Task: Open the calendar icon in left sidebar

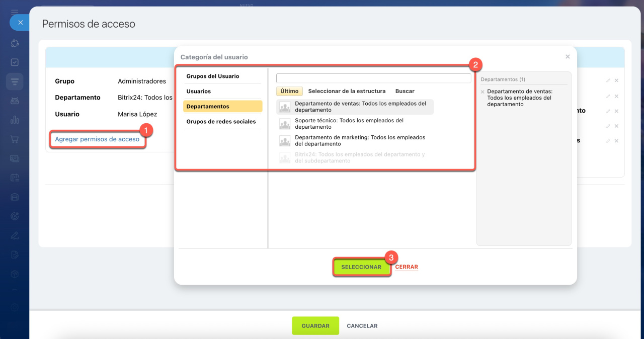Action: tap(15, 178)
